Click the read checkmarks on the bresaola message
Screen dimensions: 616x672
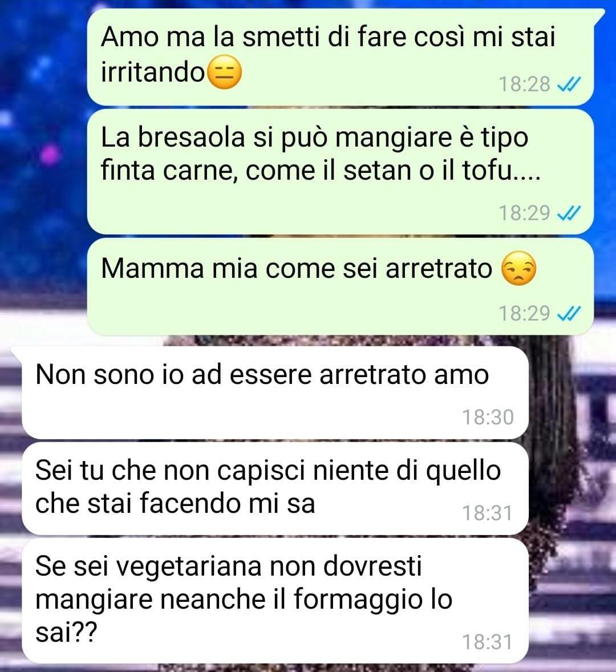point(569,213)
